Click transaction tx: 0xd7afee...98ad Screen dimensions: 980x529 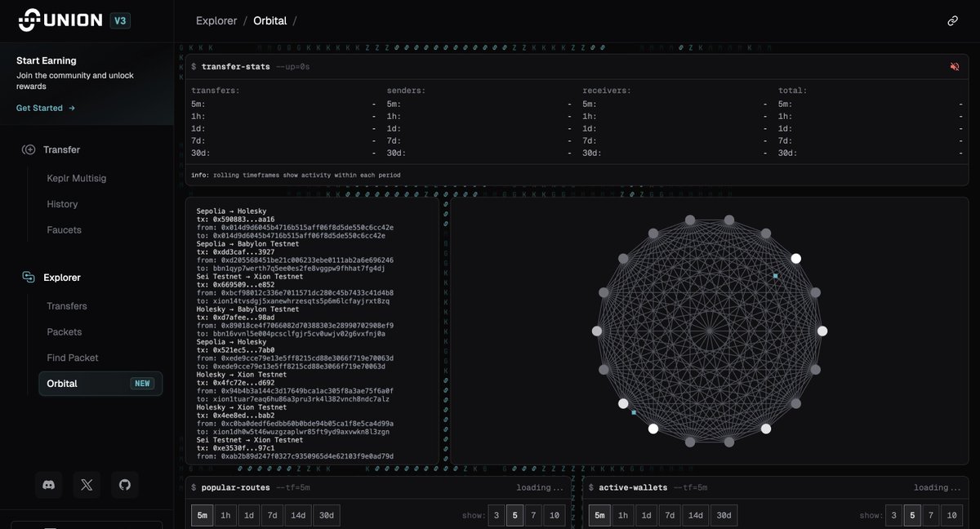[x=236, y=317]
